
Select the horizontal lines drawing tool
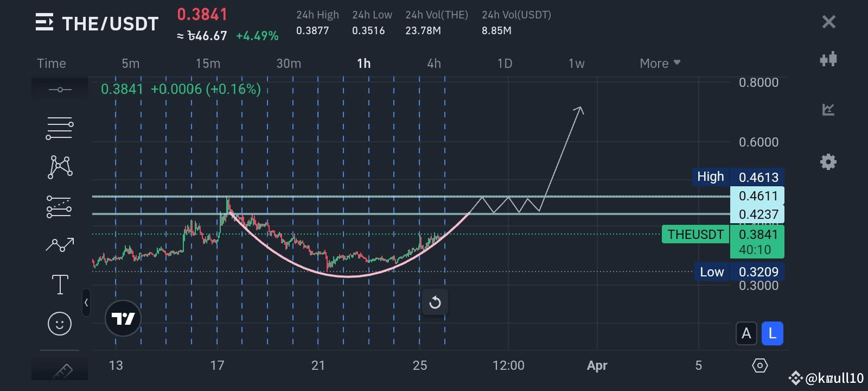pos(60,128)
